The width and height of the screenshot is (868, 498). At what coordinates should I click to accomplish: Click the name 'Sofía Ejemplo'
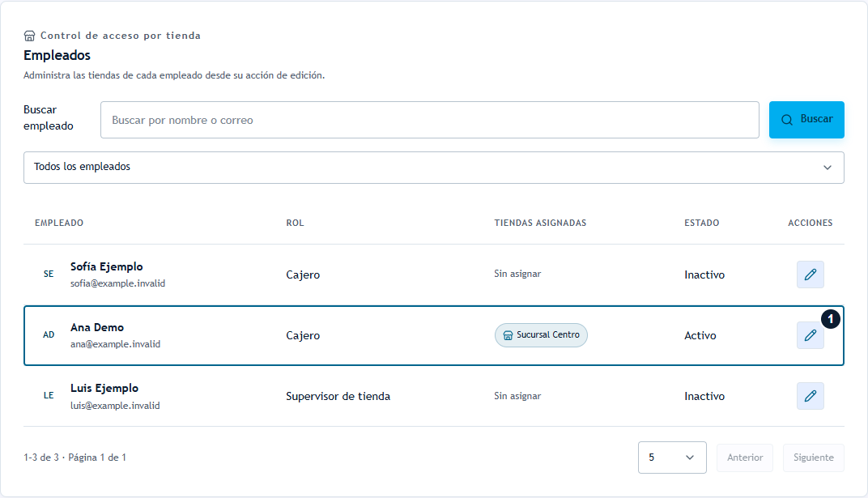coord(106,266)
